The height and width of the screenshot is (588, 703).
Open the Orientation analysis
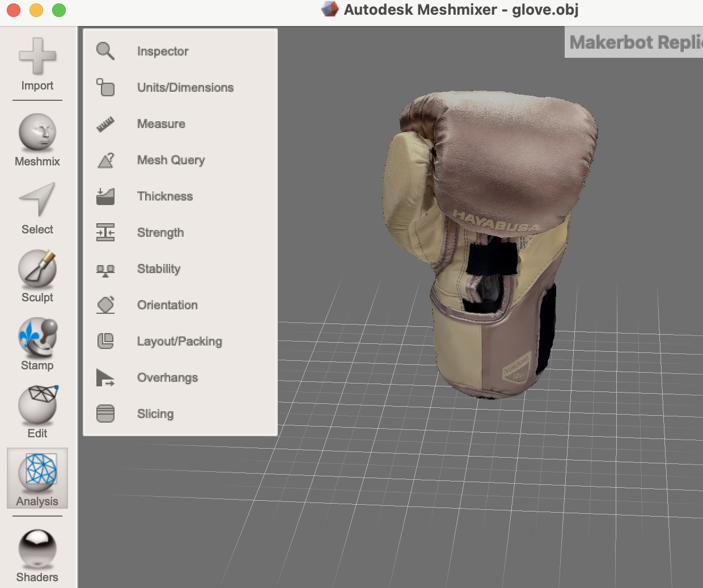coord(167,305)
